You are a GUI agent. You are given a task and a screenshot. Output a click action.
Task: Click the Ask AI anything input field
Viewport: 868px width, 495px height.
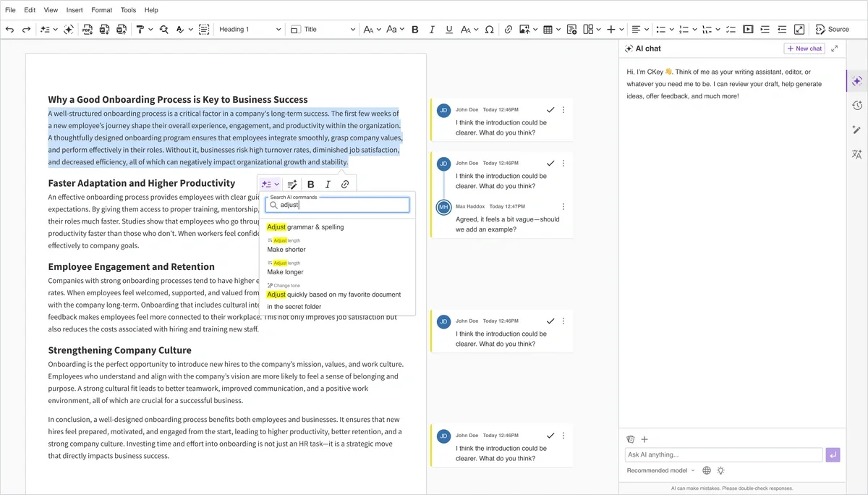[x=723, y=455]
